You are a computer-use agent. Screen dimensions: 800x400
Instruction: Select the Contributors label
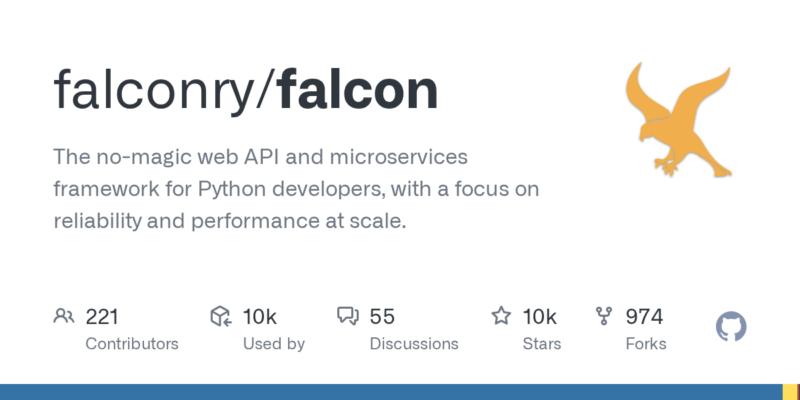[x=132, y=343]
